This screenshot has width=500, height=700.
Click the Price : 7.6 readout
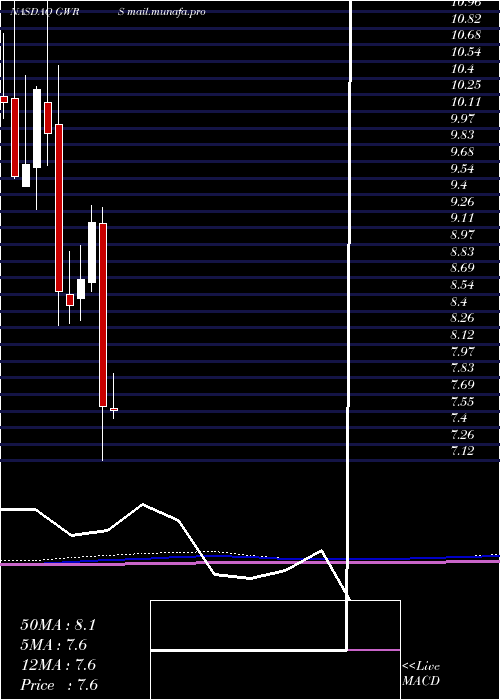click(x=59, y=685)
